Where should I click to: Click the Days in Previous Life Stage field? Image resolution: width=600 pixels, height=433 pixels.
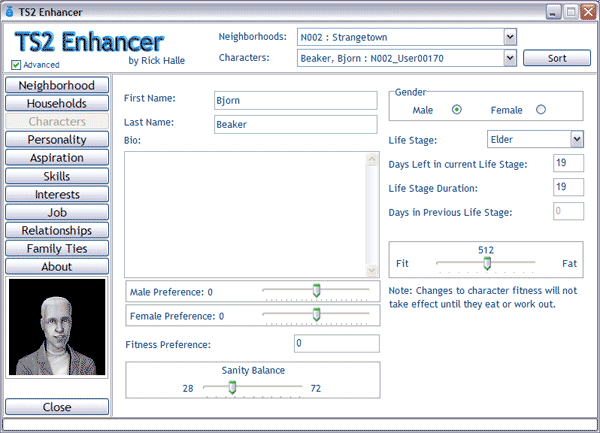[x=568, y=212]
